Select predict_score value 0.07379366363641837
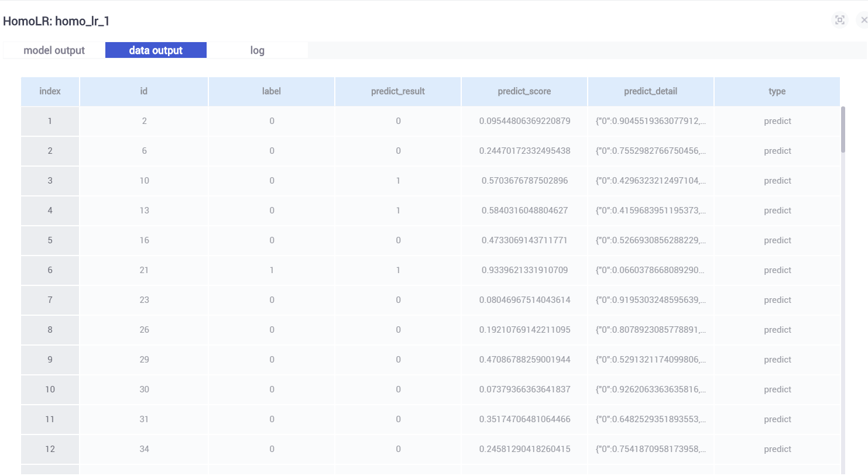Viewport: 868px width, 476px height. point(524,389)
